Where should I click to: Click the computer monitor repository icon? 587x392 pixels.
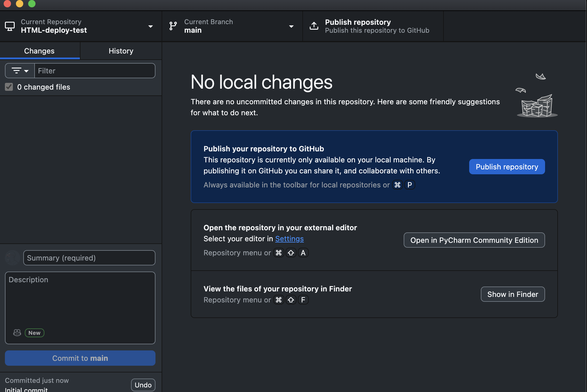point(10,26)
